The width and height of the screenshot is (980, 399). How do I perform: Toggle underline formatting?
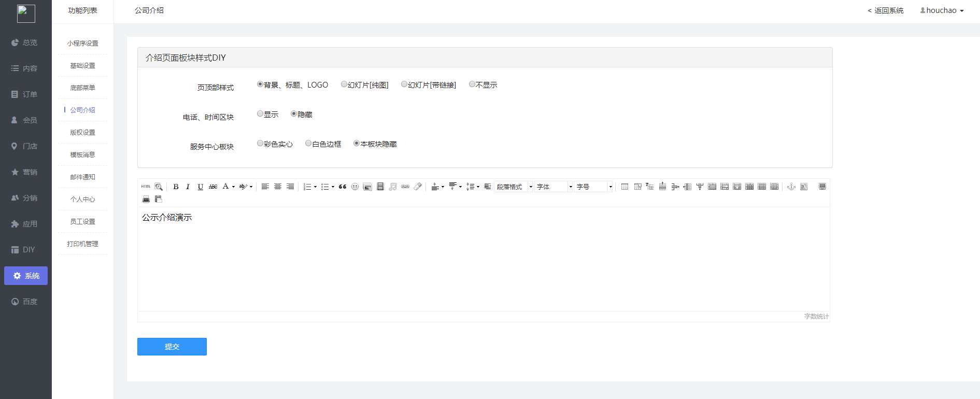201,187
